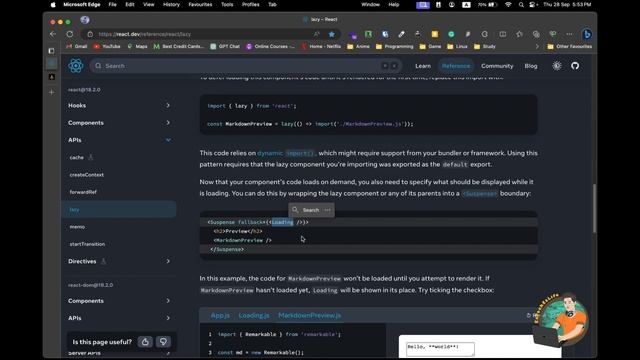640x360 pixels.
Task: Click the yellow note extension icon
Action: 435,34
